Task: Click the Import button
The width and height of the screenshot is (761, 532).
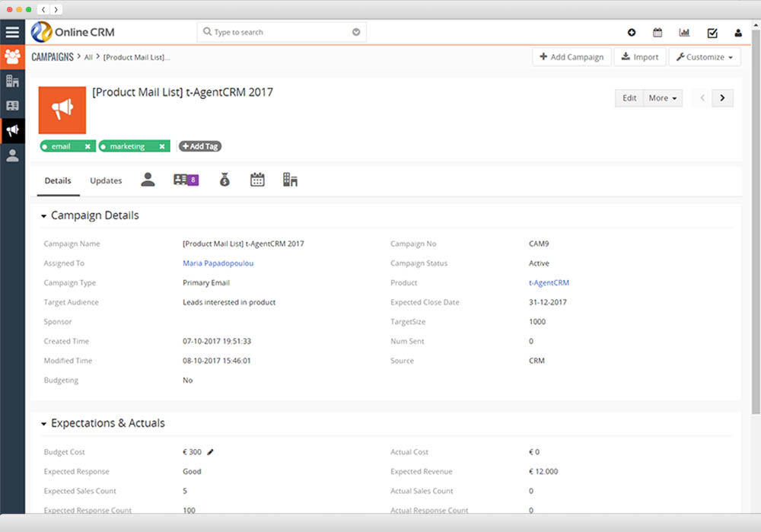Action: click(x=640, y=57)
